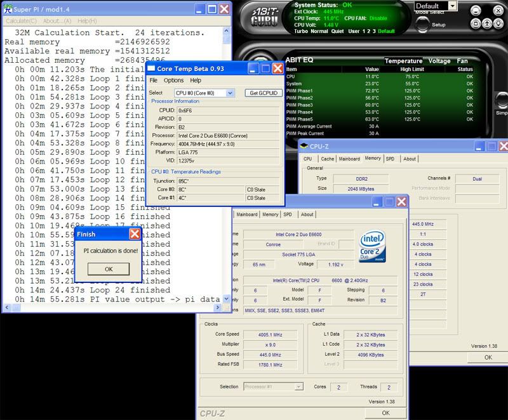
Task: Open the Core Temp CPU Select dropdown
Action: point(230,93)
